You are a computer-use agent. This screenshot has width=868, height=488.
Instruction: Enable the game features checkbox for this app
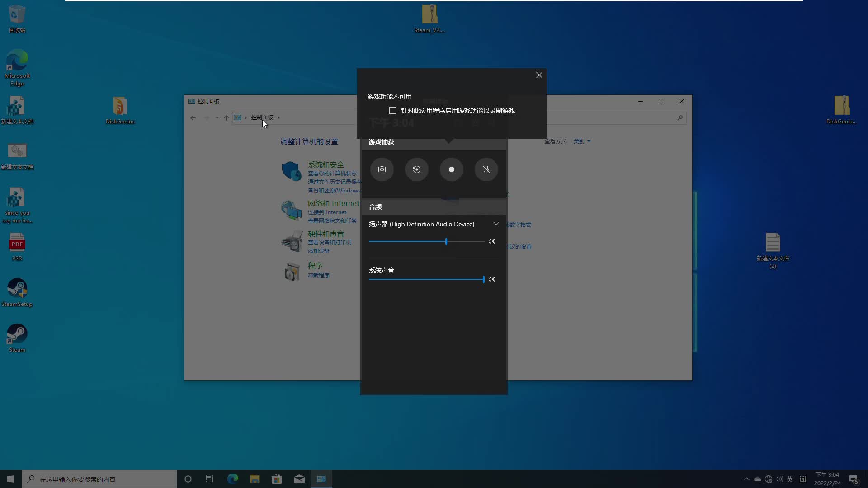pos(393,111)
